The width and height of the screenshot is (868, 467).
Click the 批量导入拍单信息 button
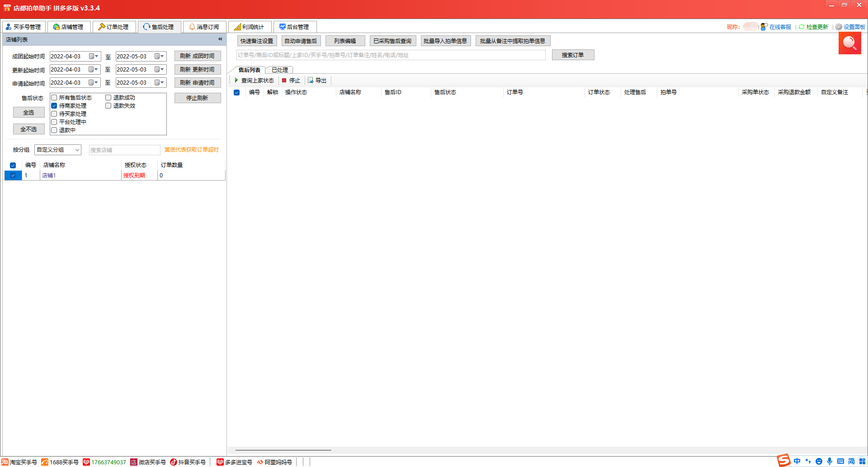click(445, 41)
